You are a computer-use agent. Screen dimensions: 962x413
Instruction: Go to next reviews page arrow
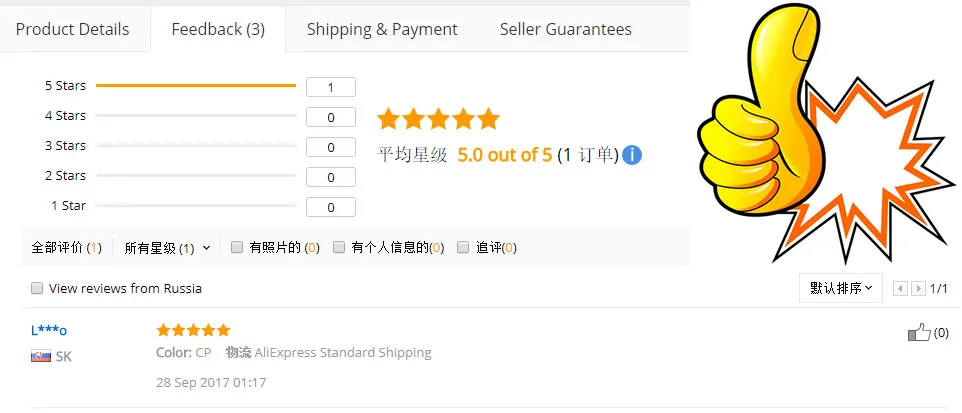(x=918, y=289)
